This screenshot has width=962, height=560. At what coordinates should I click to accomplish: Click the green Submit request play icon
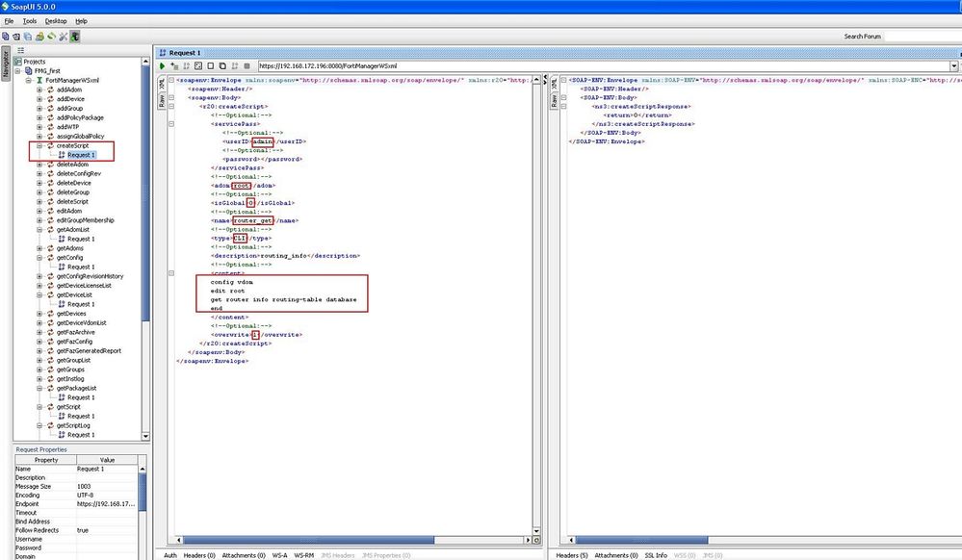(x=163, y=65)
